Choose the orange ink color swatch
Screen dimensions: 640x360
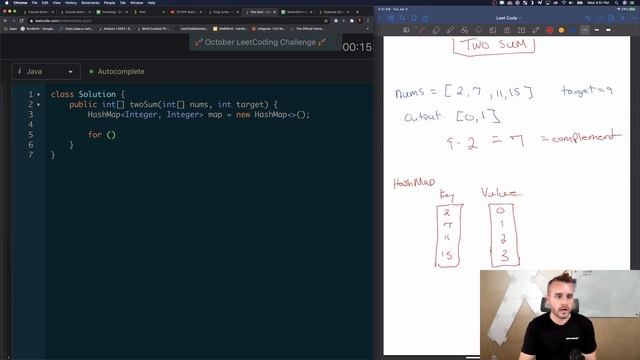561,30
